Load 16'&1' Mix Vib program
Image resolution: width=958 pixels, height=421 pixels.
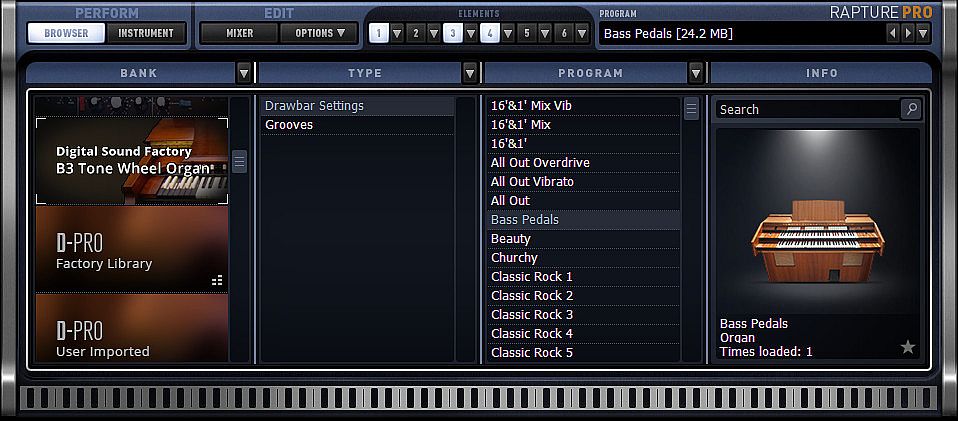tap(583, 106)
